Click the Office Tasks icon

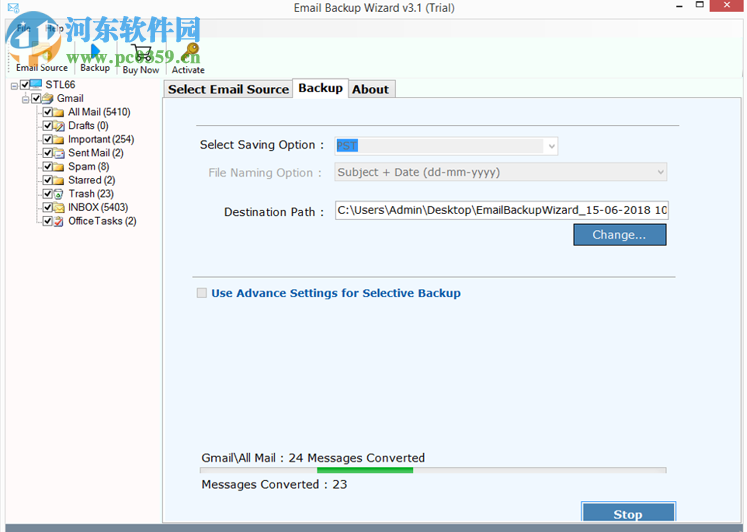click(x=59, y=221)
